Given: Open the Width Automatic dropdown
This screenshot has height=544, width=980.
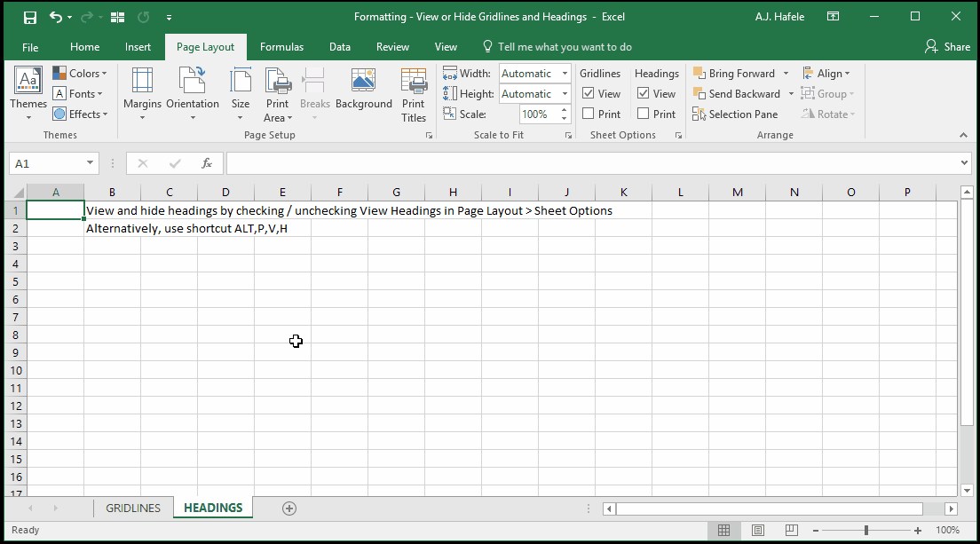Looking at the screenshot, I should click(565, 74).
